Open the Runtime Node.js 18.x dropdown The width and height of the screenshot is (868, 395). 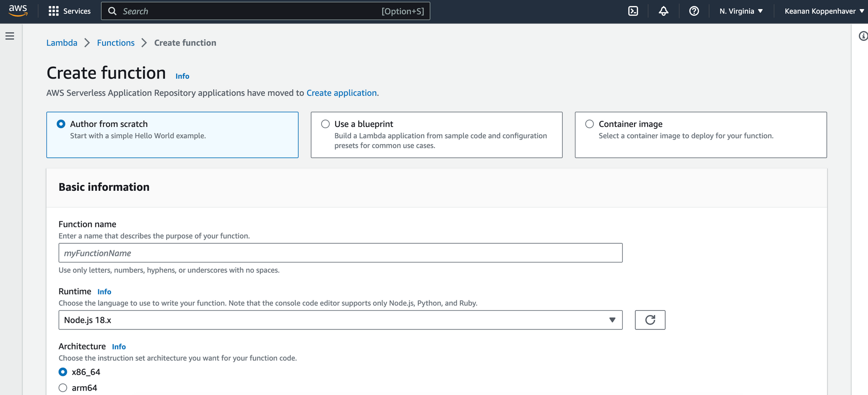340,320
